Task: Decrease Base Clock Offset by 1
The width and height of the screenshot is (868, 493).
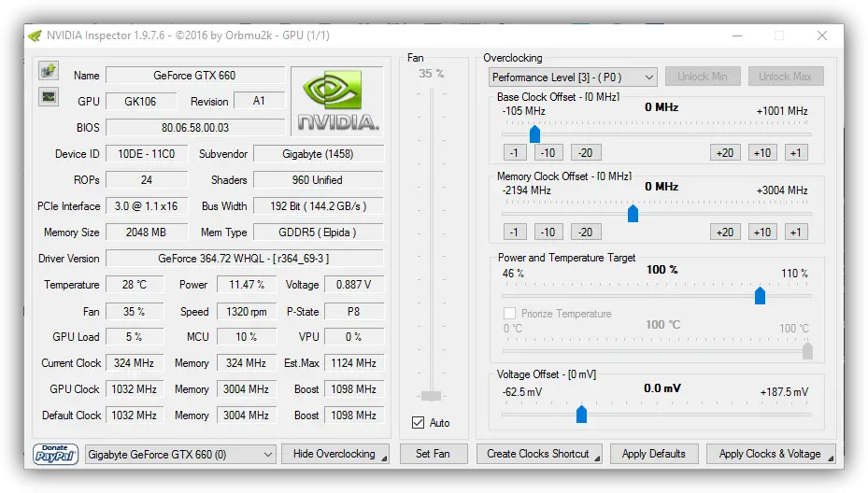Action: (x=514, y=153)
